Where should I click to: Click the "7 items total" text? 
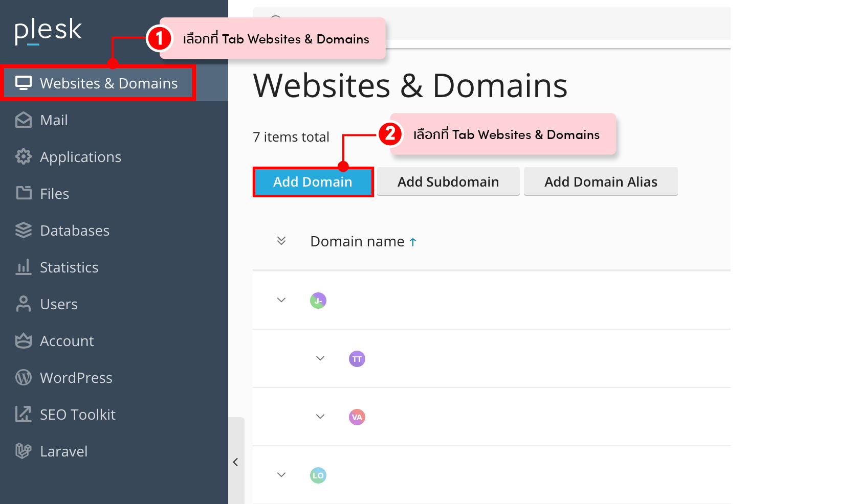coord(291,136)
